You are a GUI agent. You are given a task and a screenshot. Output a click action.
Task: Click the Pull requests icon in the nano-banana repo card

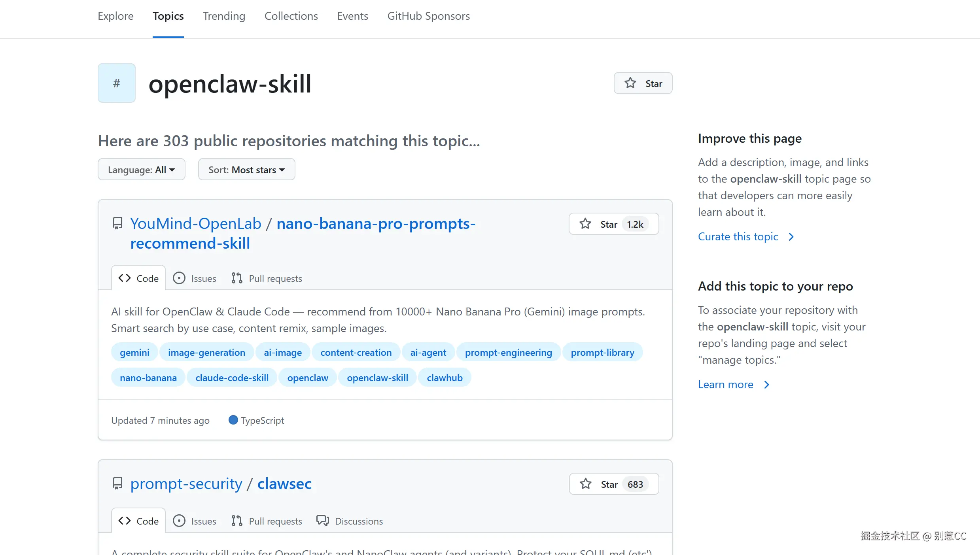coord(237,278)
